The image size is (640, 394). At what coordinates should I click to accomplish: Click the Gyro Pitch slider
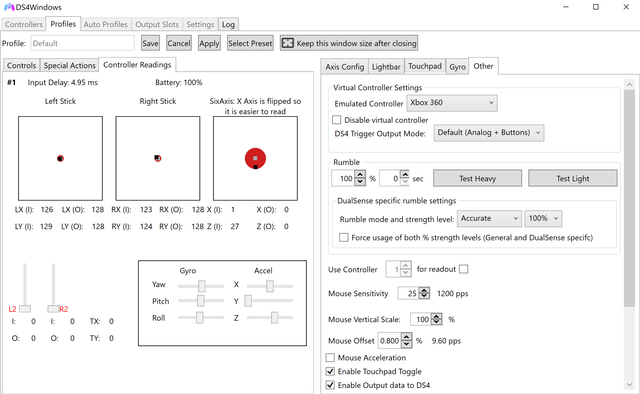point(201,301)
